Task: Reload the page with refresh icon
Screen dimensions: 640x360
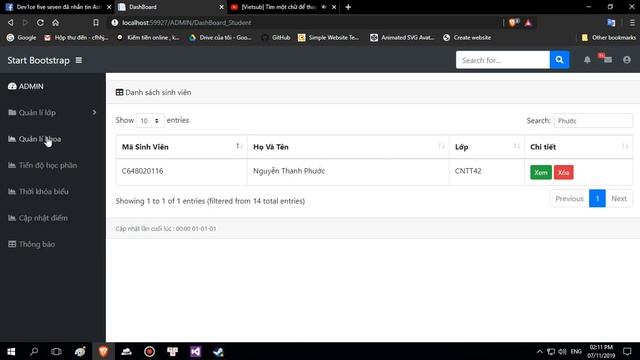Action: coord(40,22)
